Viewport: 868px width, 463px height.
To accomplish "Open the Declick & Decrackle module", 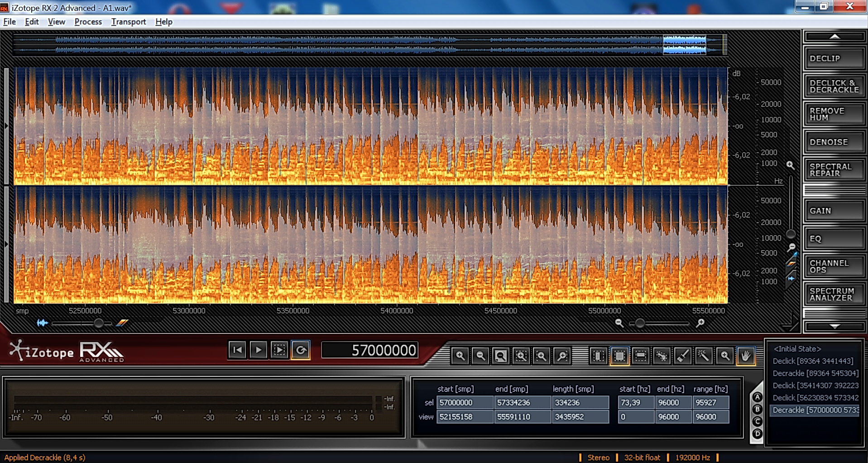I will coord(834,87).
